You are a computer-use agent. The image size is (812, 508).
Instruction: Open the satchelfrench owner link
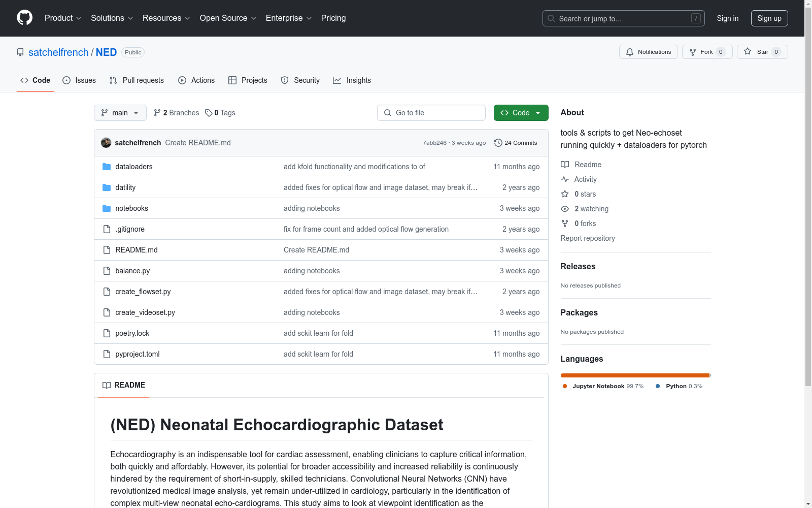pyautogui.click(x=58, y=52)
